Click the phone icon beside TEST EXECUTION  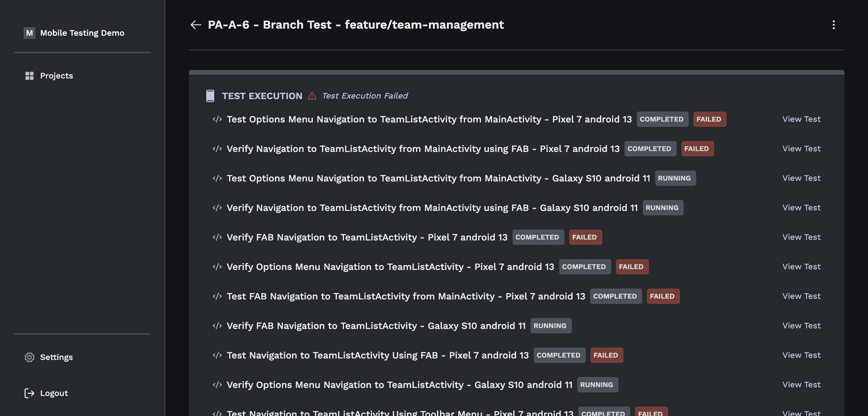pos(210,96)
